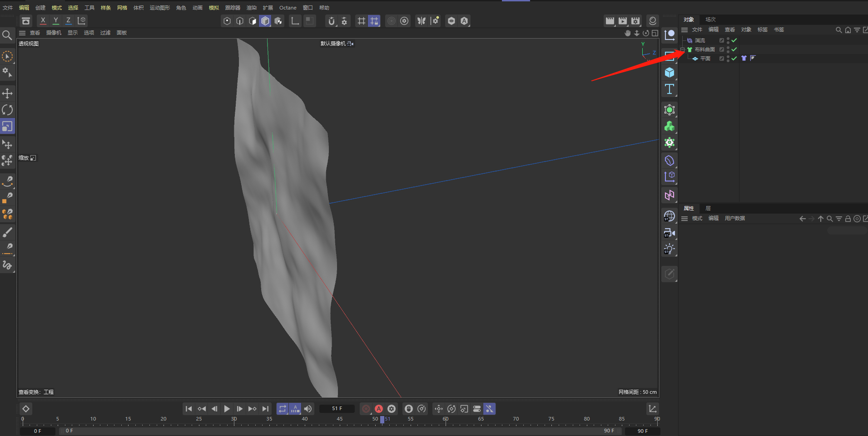
Task: Toggle Y axis lock
Action: point(55,20)
